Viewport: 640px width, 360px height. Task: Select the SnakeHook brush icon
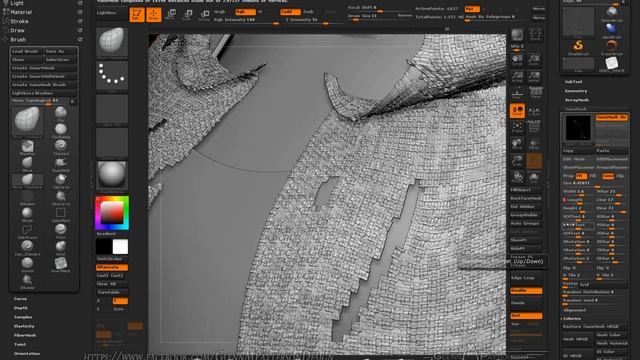click(61, 163)
